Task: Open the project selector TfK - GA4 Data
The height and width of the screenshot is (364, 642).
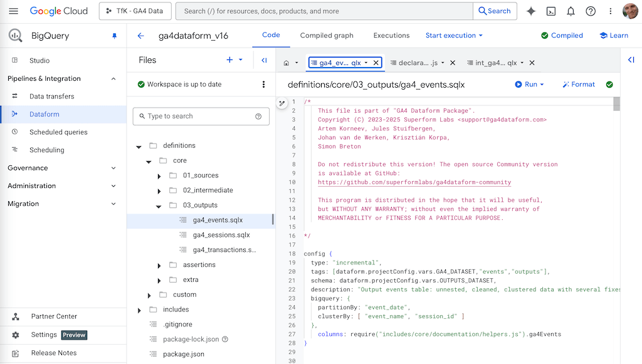Action: point(135,11)
